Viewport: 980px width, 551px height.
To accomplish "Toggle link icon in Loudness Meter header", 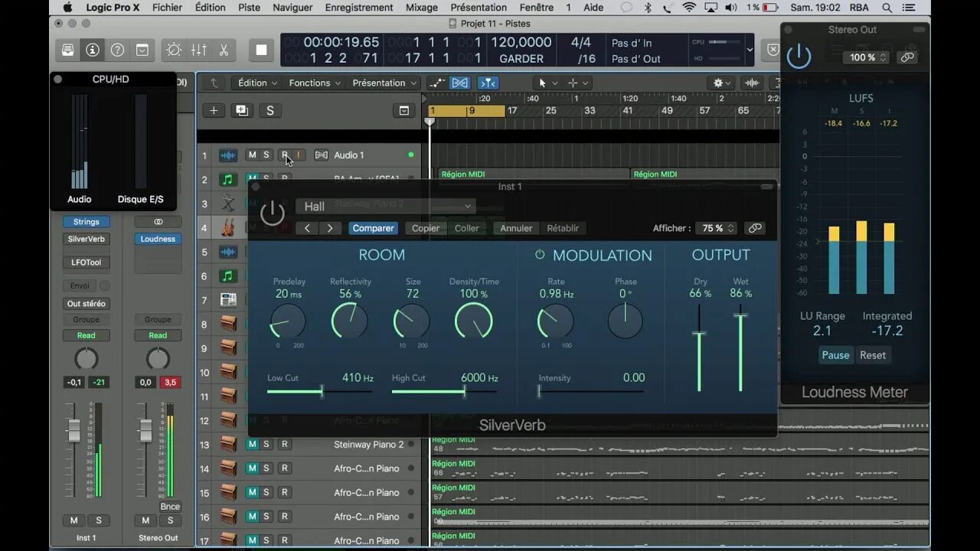I will 907,57.
